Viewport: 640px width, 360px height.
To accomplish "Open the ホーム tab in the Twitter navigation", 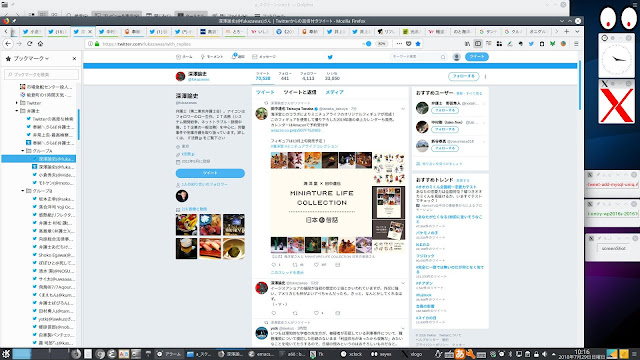I will pos(184,57).
